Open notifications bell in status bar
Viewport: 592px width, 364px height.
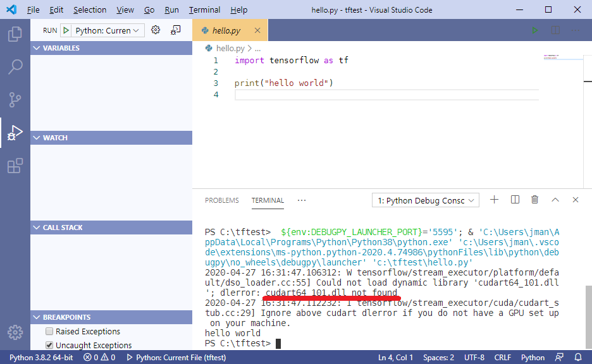tap(578, 357)
